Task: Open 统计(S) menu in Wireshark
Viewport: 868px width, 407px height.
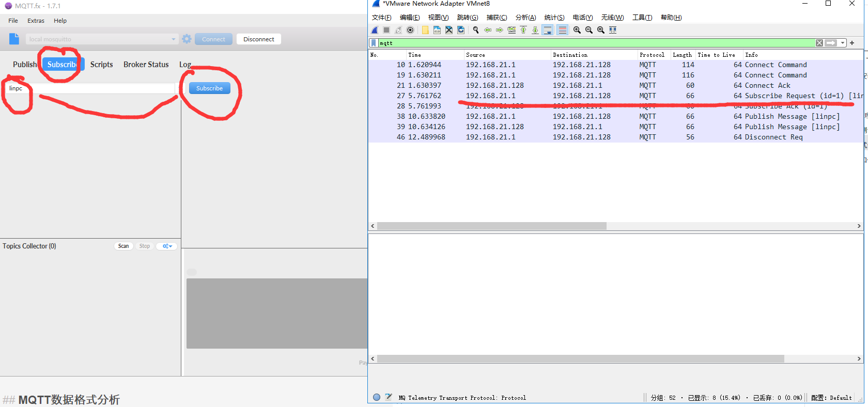Action: pyautogui.click(x=554, y=18)
